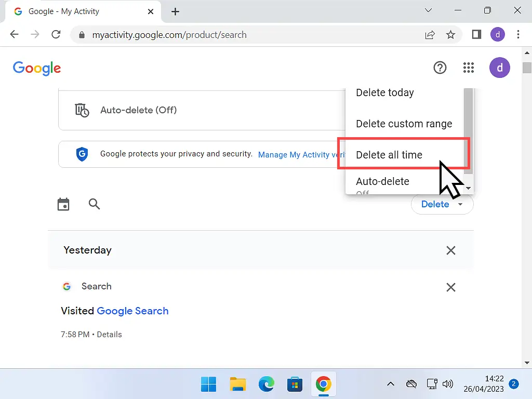The height and width of the screenshot is (399, 532).
Task: Expand hidden system tray icons
Action: click(x=391, y=383)
